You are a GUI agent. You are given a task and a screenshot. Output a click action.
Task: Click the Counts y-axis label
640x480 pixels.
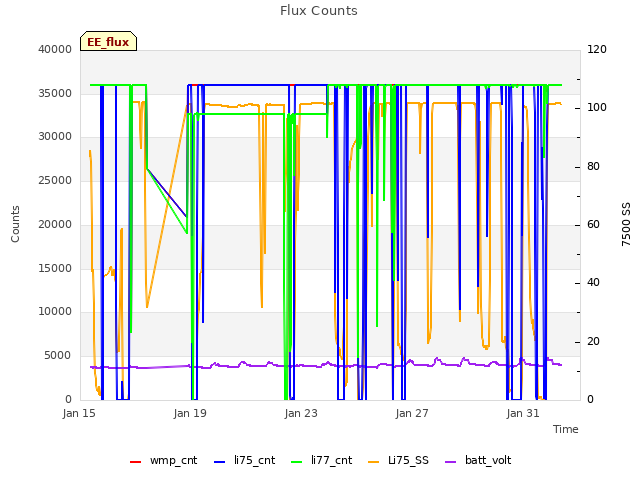click(x=15, y=224)
